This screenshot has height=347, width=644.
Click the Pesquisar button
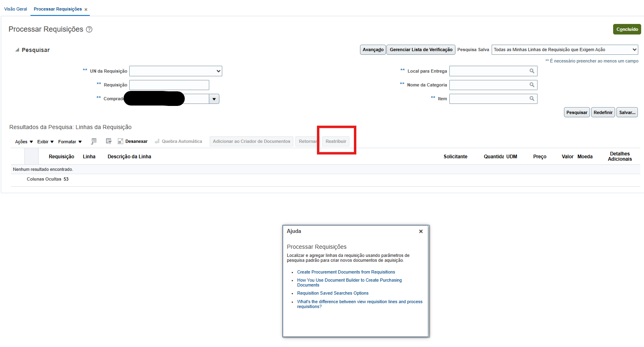pyautogui.click(x=577, y=112)
